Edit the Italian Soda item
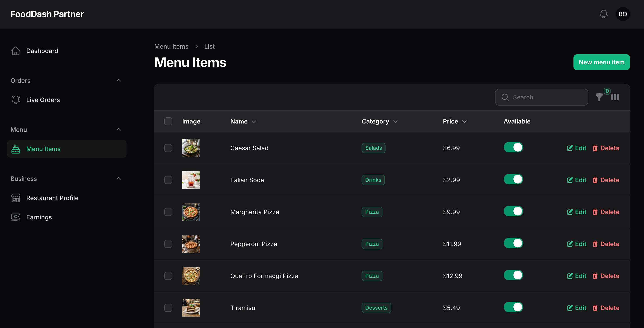The image size is (644, 328). click(x=577, y=180)
